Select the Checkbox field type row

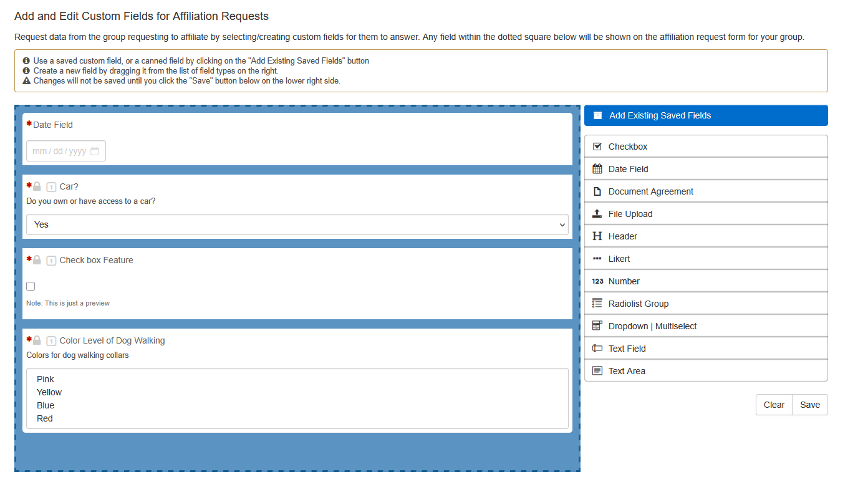click(x=706, y=147)
